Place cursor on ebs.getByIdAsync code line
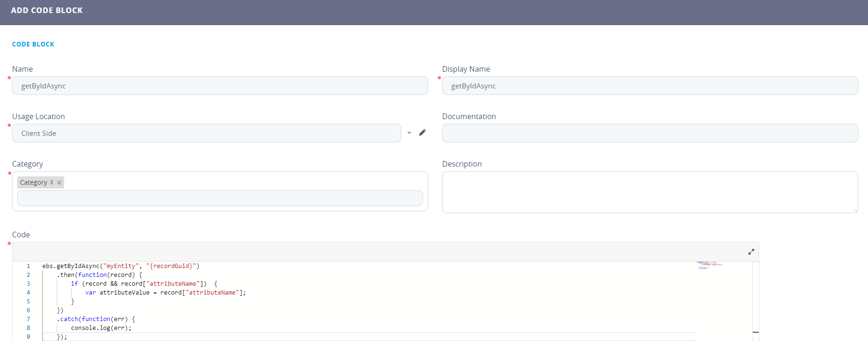868x342 pixels. point(120,266)
